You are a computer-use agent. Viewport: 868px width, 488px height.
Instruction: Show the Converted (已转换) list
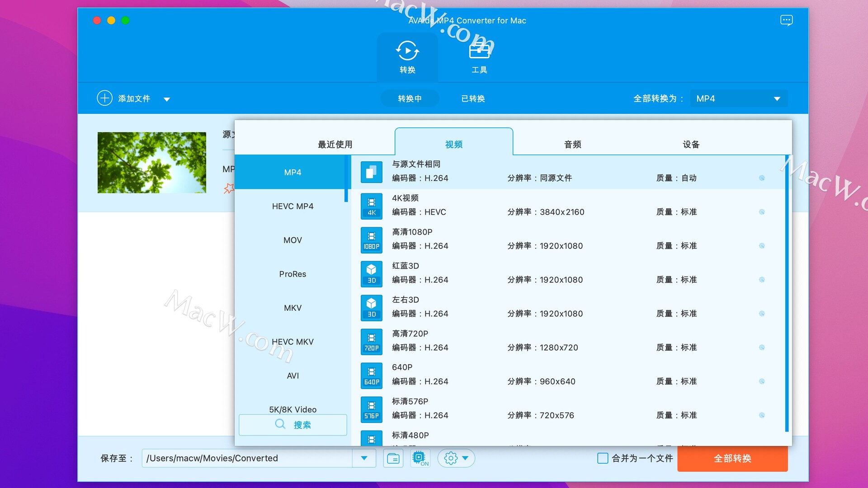click(x=473, y=99)
